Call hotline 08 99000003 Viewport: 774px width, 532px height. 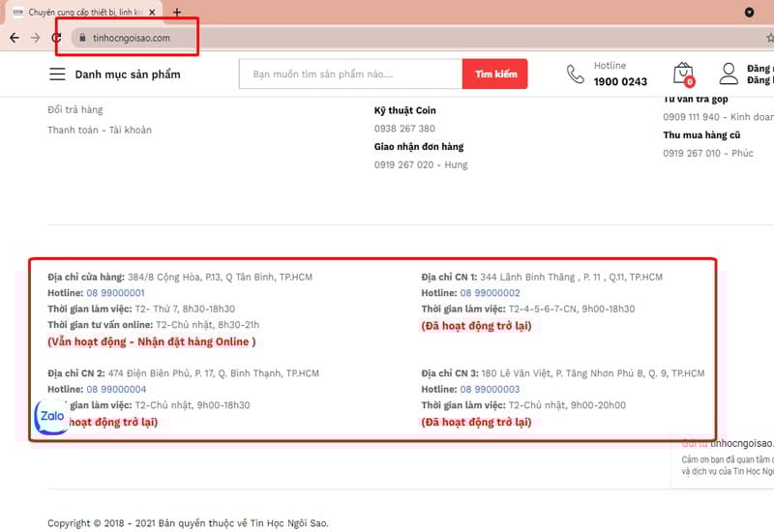(491, 389)
